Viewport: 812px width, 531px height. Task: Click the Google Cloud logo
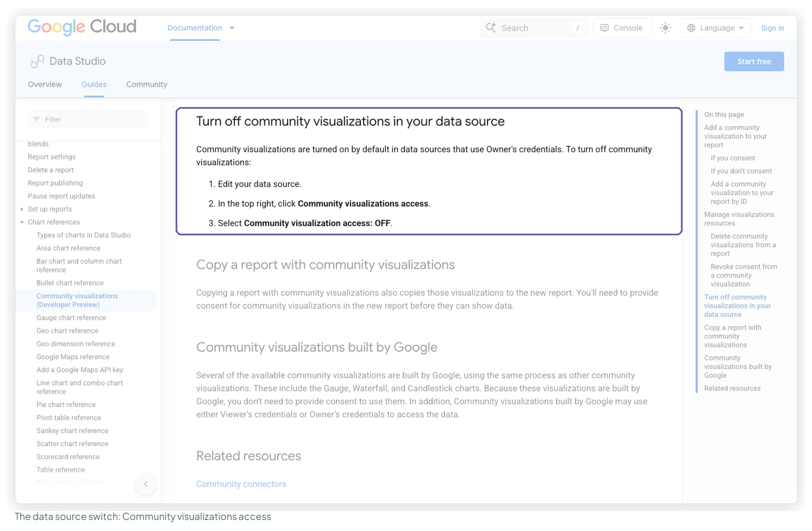pos(82,27)
